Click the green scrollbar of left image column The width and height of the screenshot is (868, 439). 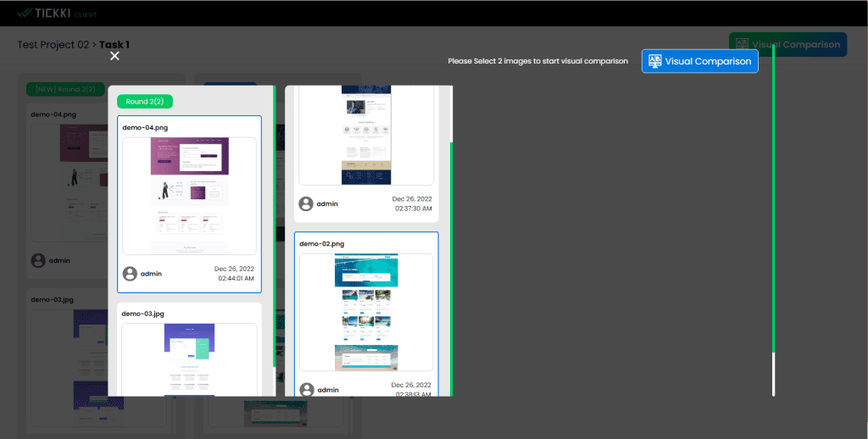(x=275, y=226)
